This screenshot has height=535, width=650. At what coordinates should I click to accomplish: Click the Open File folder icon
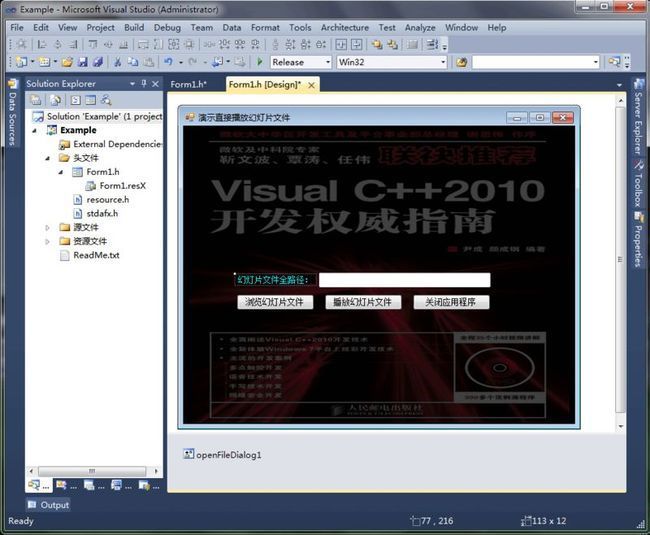click(67, 62)
